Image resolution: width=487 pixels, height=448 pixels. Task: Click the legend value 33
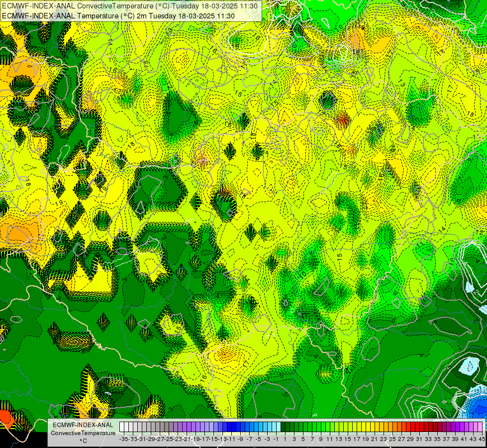tap(428, 439)
